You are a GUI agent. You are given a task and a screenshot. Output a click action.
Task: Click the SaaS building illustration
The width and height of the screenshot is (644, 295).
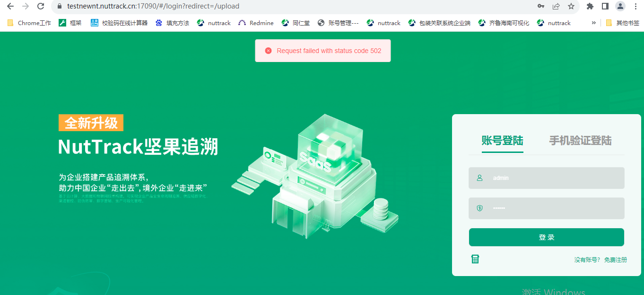(315, 176)
